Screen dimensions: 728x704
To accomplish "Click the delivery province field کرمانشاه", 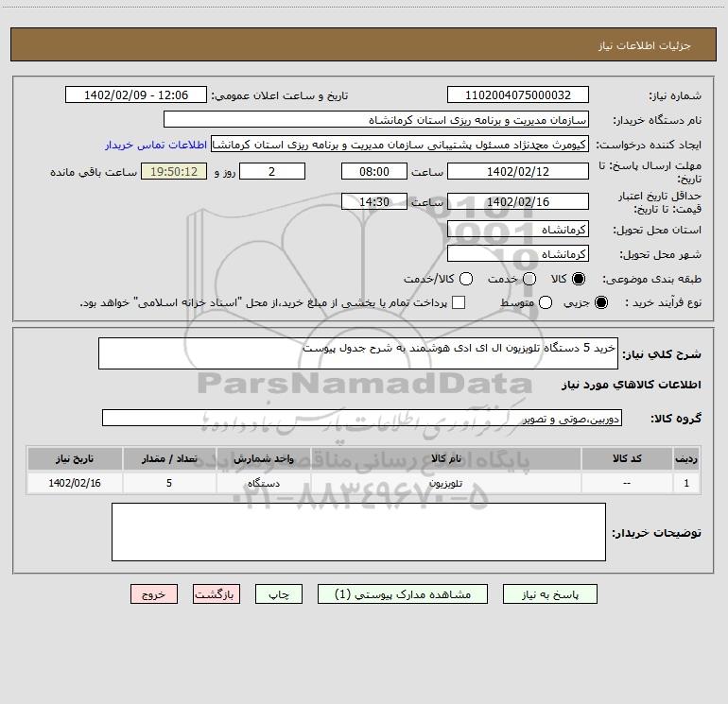I will point(518,229).
